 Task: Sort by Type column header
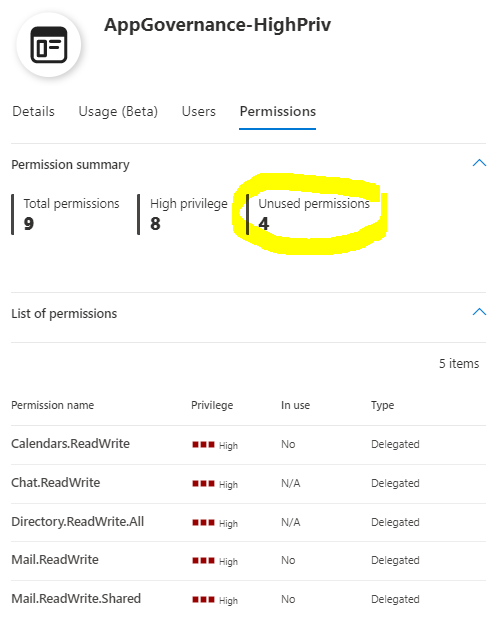point(382,405)
